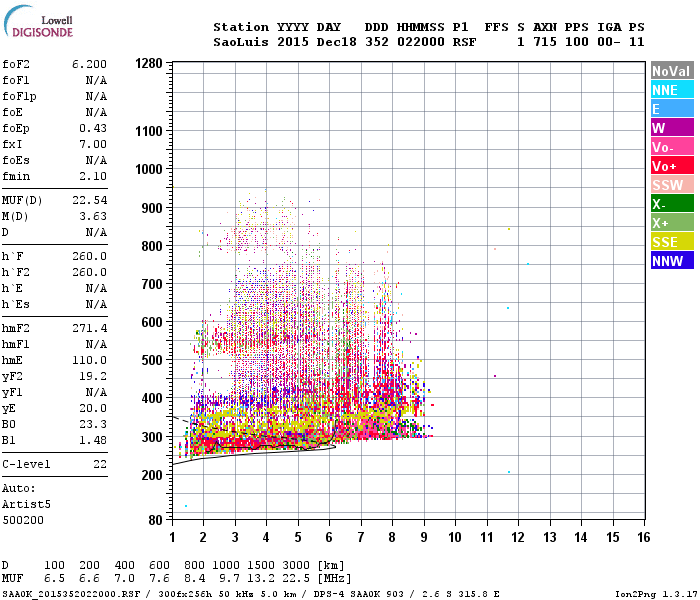The width and height of the screenshot is (700, 600).
Task: Click the 80 y-axis label
Action: click(x=156, y=520)
